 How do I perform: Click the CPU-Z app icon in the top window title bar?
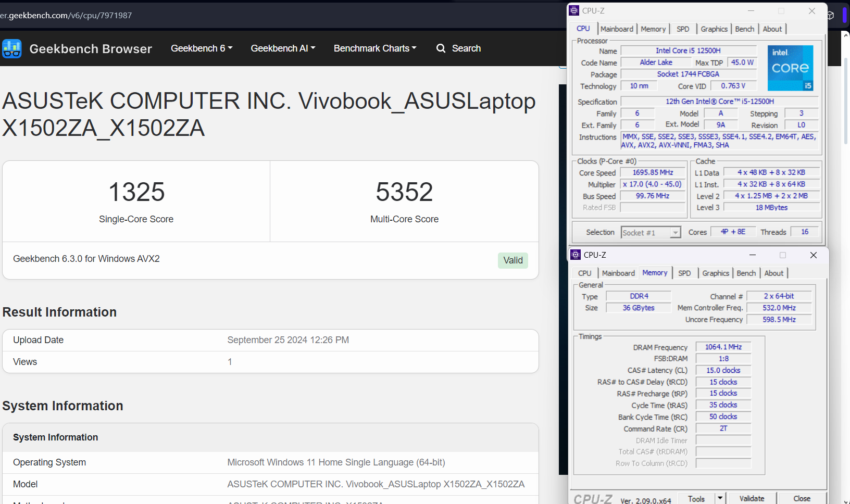(x=574, y=10)
